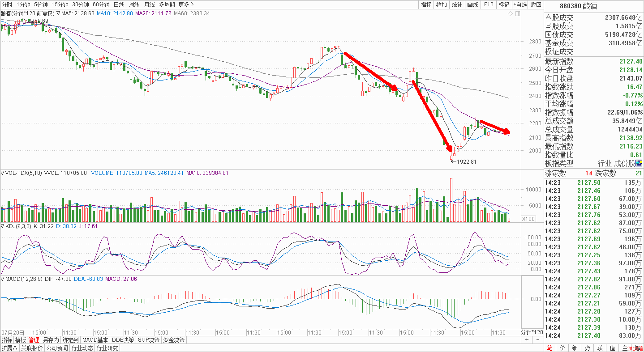This screenshot has width=644, height=352.
Task: Open 行业动态 industry news tab
Action: [x=82, y=348]
